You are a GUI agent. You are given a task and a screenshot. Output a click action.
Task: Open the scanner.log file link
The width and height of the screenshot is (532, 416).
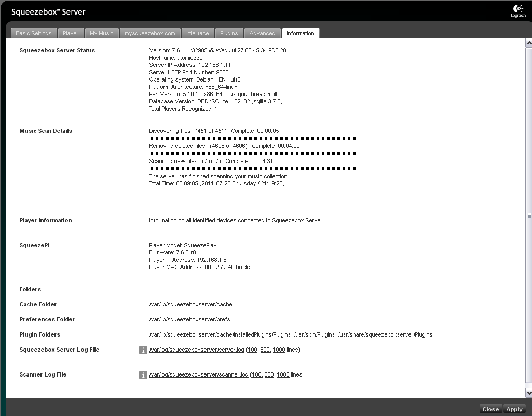tap(199, 375)
